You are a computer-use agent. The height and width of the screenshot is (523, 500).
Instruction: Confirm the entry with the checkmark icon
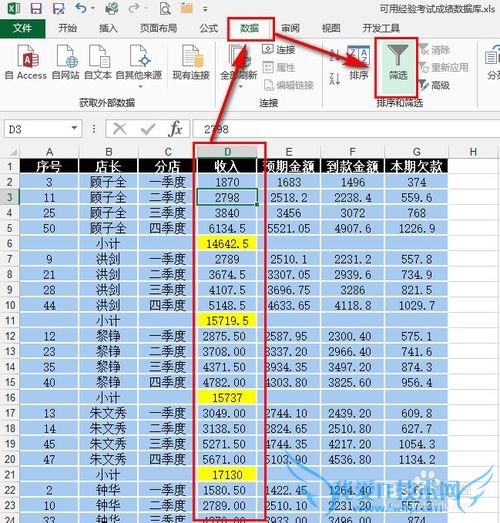point(148,129)
